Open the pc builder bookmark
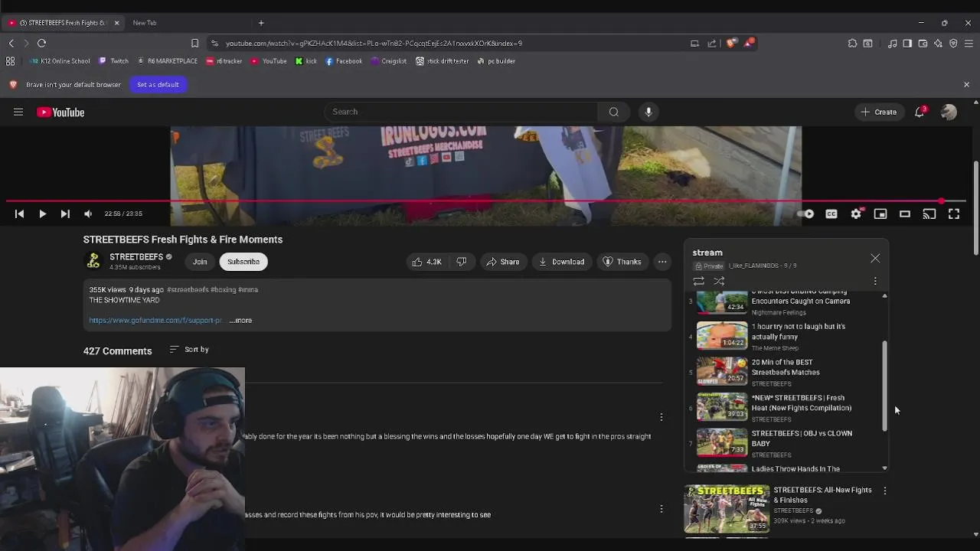 pyautogui.click(x=495, y=61)
